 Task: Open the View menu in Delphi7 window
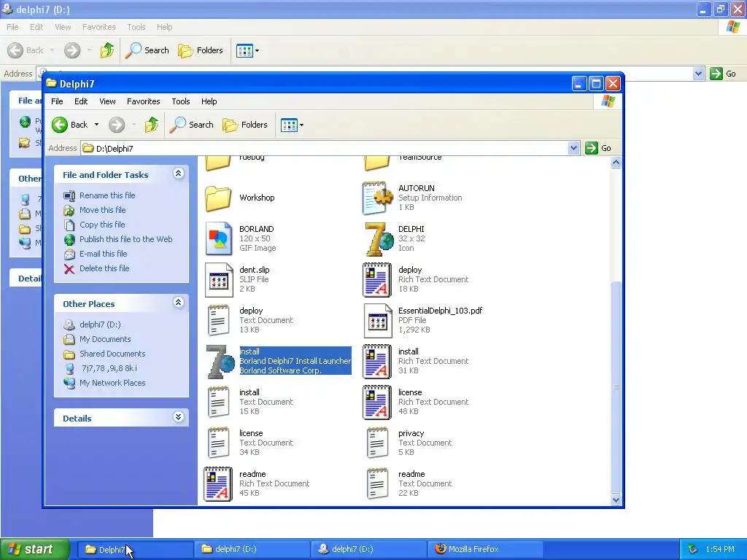tap(108, 101)
